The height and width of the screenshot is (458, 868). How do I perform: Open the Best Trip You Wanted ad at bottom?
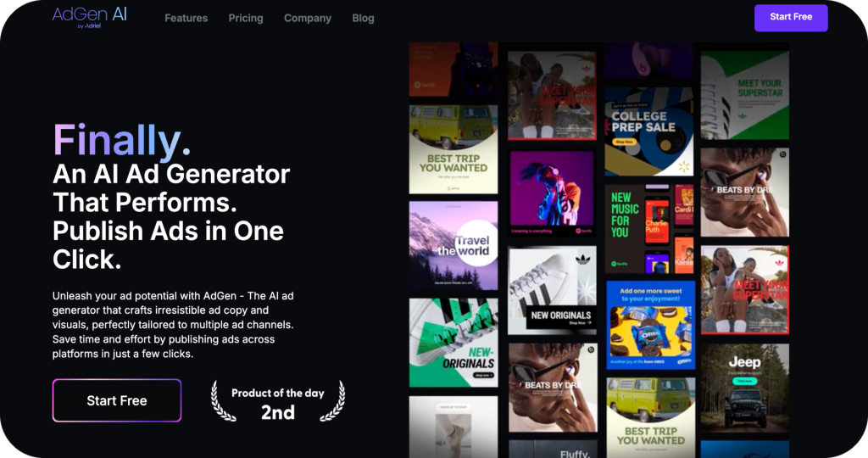click(650, 417)
